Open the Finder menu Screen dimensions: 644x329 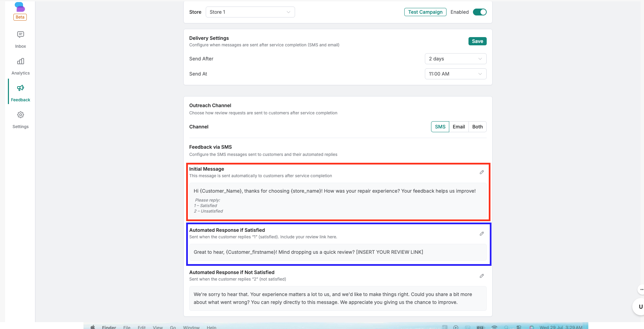click(x=109, y=327)
